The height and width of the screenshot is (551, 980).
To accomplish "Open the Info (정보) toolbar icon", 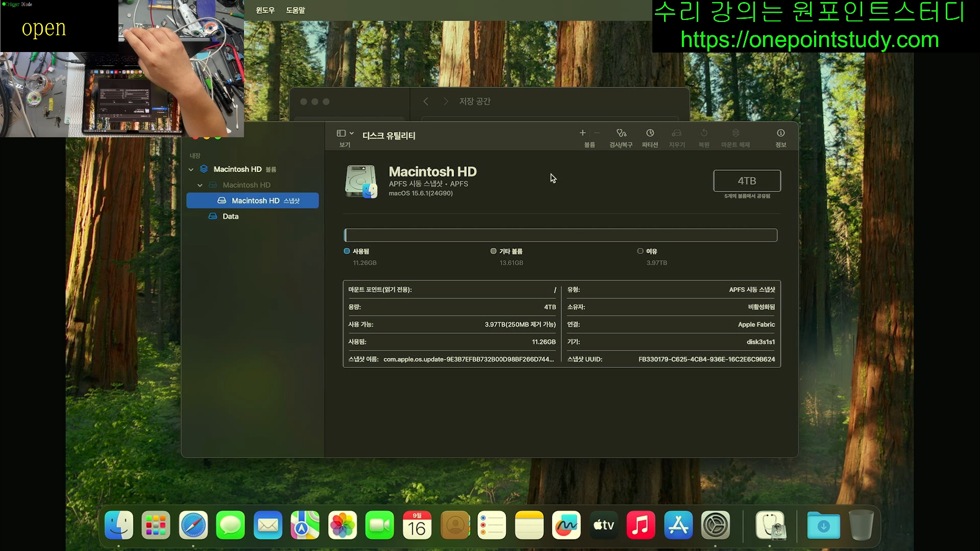I will click(x=780, y=134).
